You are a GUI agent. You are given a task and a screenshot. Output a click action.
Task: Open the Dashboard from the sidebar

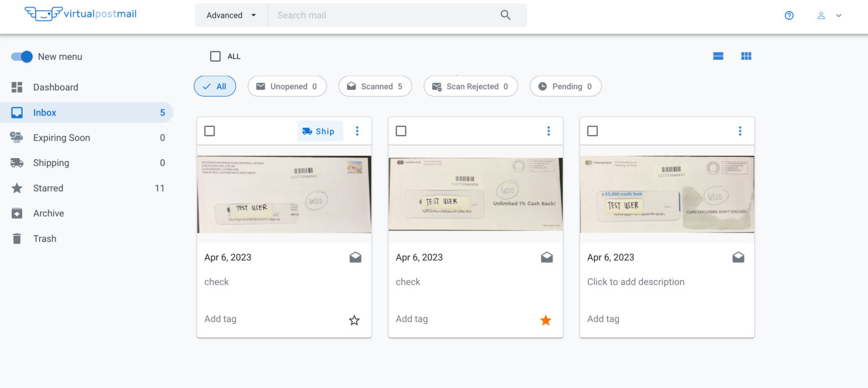click(55, 87)
